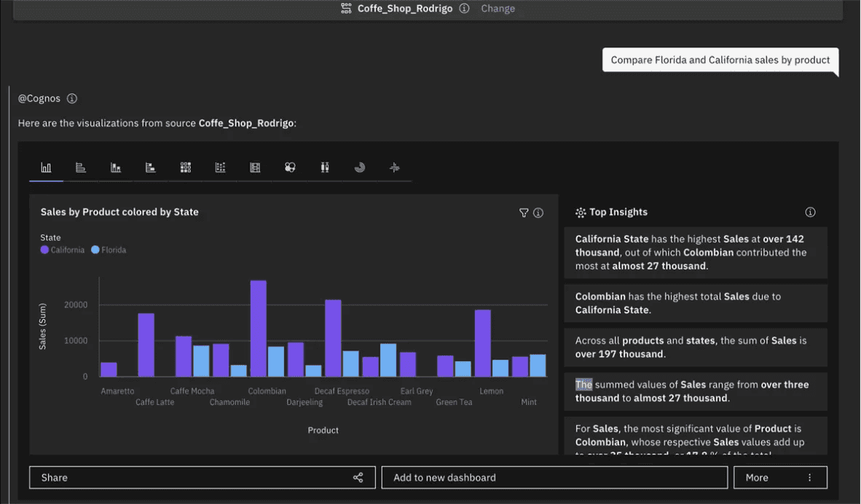The height and width of the screenshot is (504, 861).
Task: Click the Share button
Action: click(202, 477)
